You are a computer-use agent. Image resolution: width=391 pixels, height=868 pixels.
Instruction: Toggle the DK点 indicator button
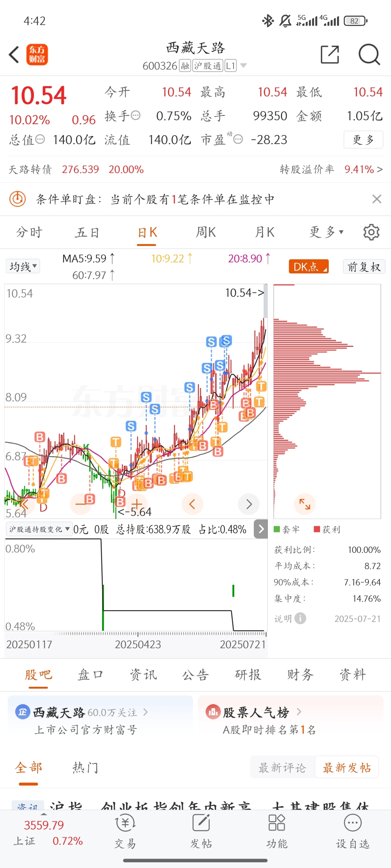[x=308, y=267]
